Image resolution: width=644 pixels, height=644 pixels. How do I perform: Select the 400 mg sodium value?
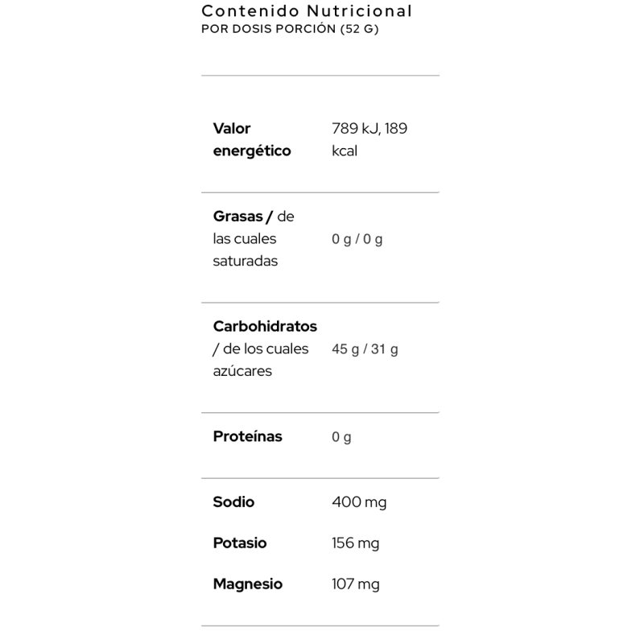coord(359,502)
